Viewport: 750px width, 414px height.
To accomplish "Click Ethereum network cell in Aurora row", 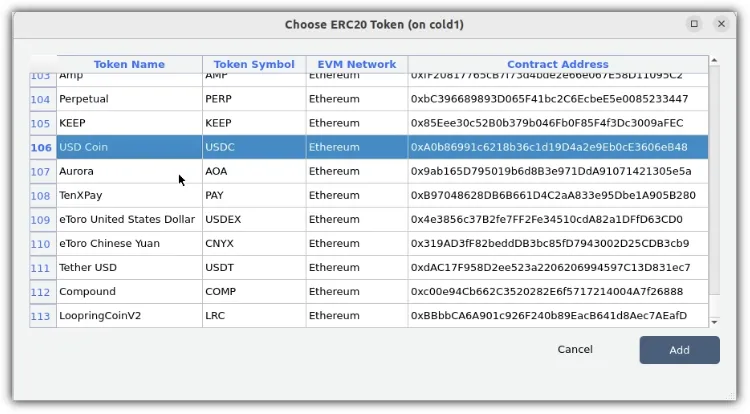I will coord(357,171).
